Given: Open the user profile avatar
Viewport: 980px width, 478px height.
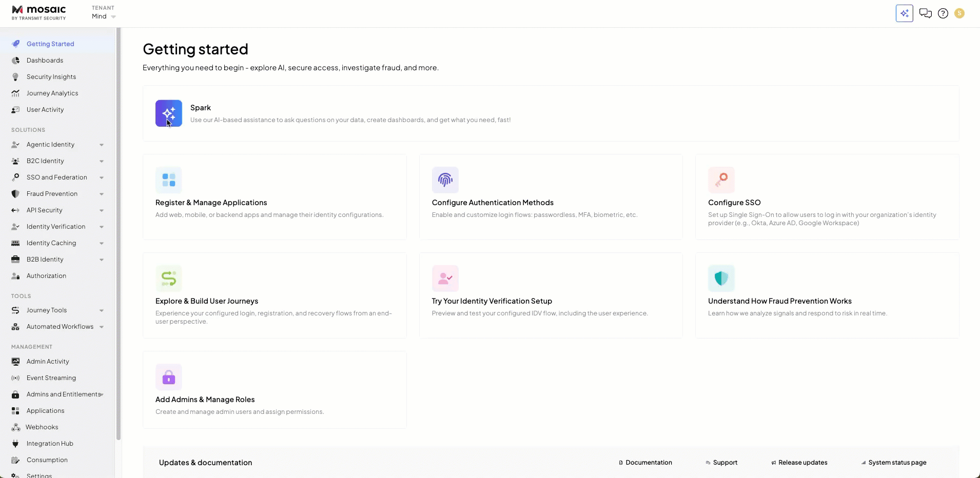Looking at the screenshot, I should (x=959, y=13).
